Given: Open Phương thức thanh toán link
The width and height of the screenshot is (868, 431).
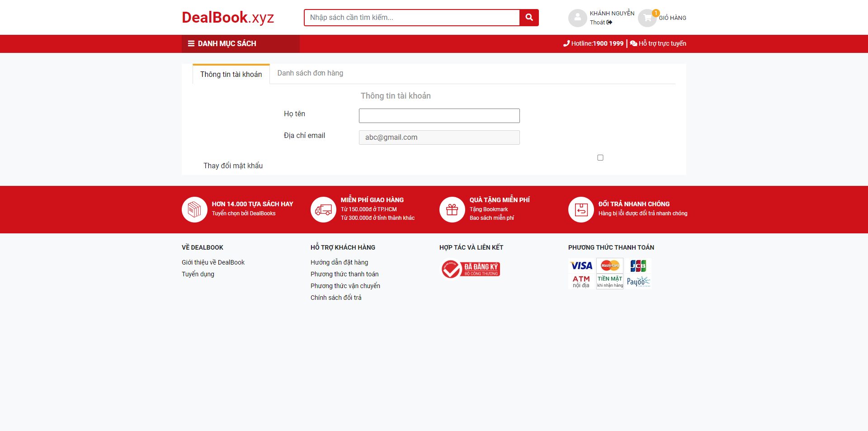Looking at the screenshot, I should click(344, 274).
